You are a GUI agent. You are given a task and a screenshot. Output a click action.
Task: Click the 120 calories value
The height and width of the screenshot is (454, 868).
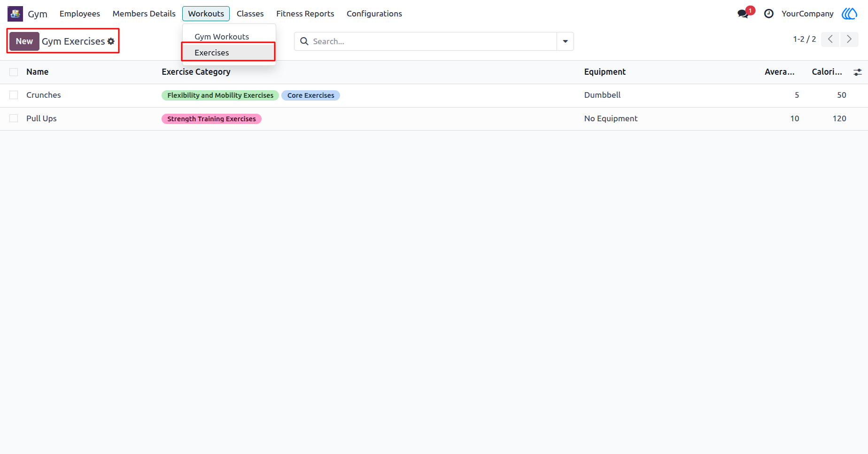(839, 118)
